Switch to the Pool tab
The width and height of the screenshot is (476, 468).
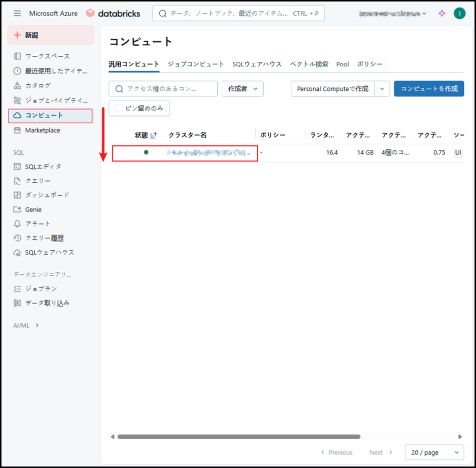click(x=342, y=64)
